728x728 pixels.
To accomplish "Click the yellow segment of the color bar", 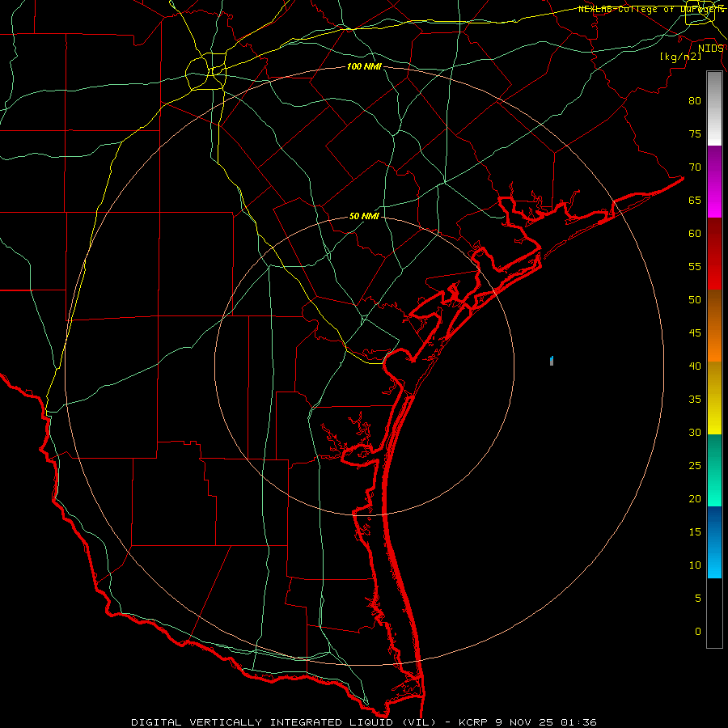I will click(x=714, y=398).
